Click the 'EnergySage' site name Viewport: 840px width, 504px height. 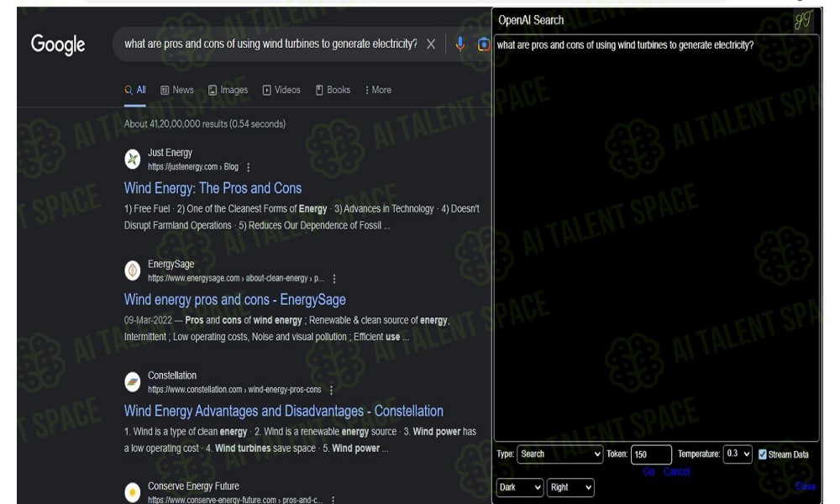(x=171, y=264)
